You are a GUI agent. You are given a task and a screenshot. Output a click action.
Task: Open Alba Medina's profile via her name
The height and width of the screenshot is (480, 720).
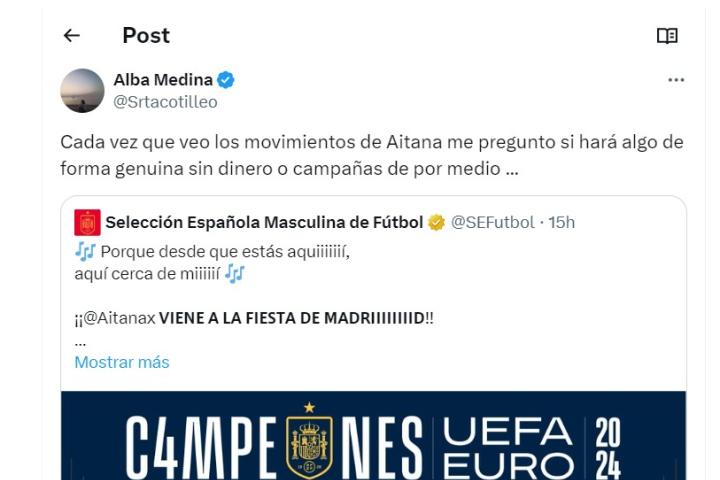click(161, 80)
